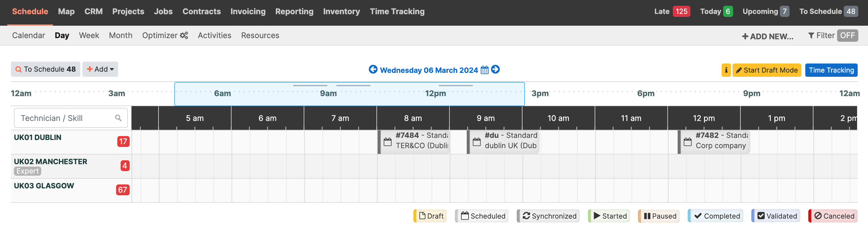Toggle the Completed status legend filter
The width and height of the screenshot is (868, 231).
coord(717,216)
